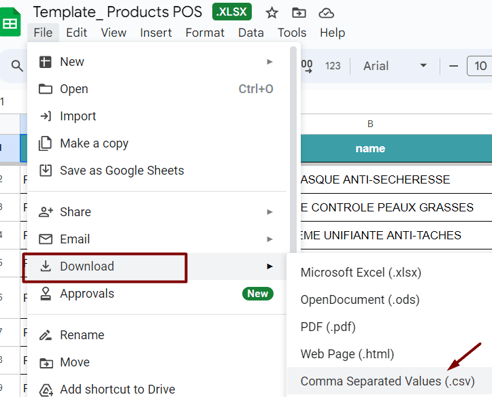Click the New badge next to Approvals
Viewport: 492px width, 397px height.
point(258,294)
